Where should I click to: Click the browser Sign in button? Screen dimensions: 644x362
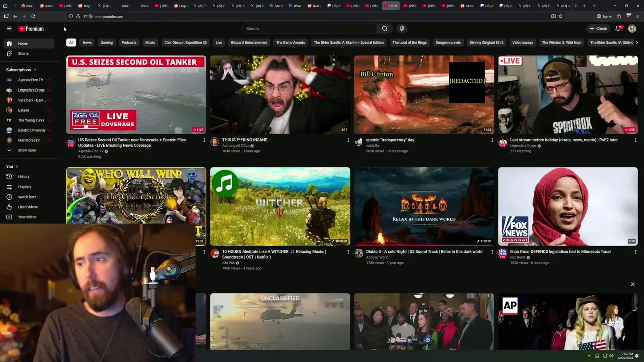[604, 16]
